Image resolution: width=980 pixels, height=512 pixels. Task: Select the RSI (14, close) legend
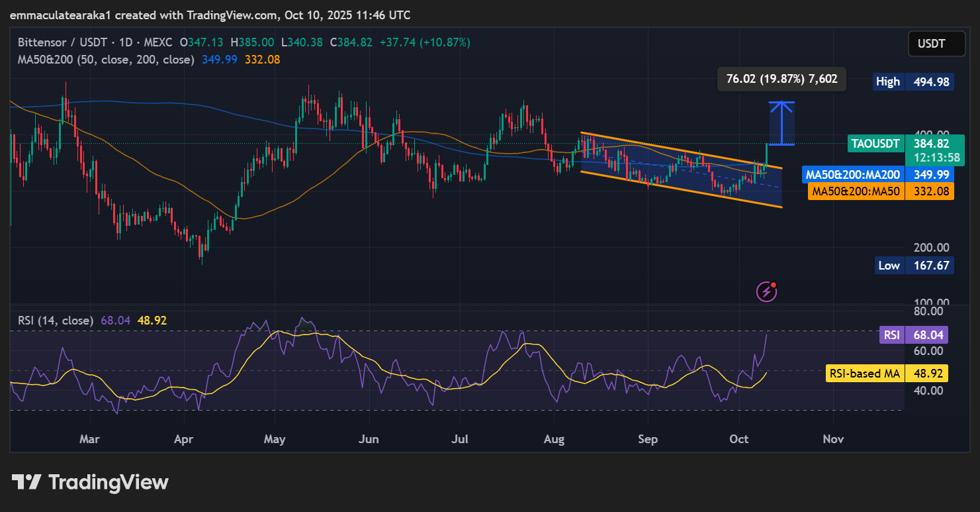point(55,321)
